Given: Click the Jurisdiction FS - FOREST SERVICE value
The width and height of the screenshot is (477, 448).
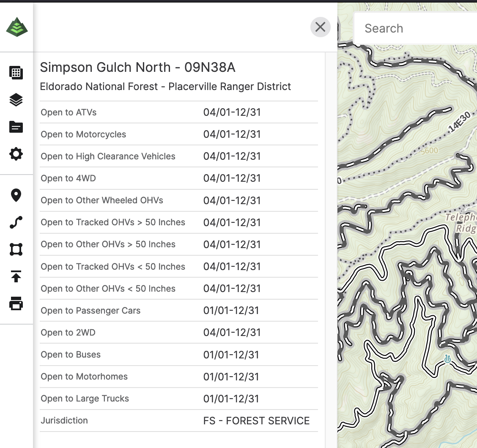Looking at the screenshot, I should pyautogui.click(x=256, y=421).
